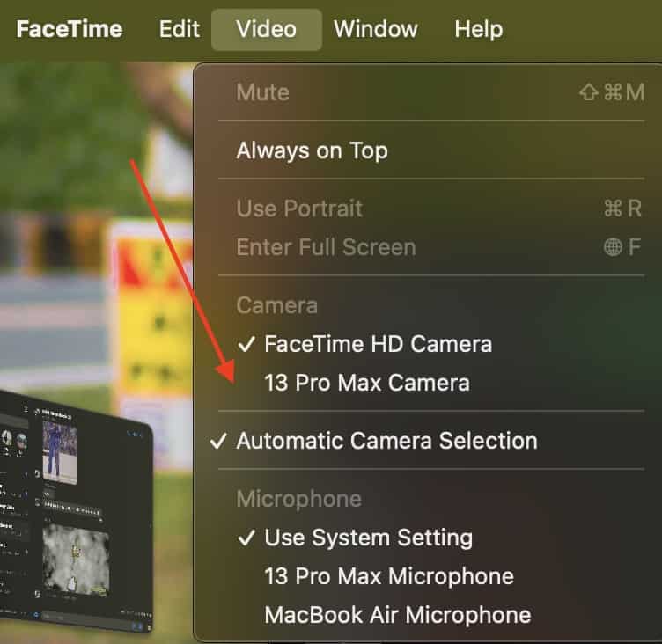Click the Microphone section header label

click(x=298, y=499)
